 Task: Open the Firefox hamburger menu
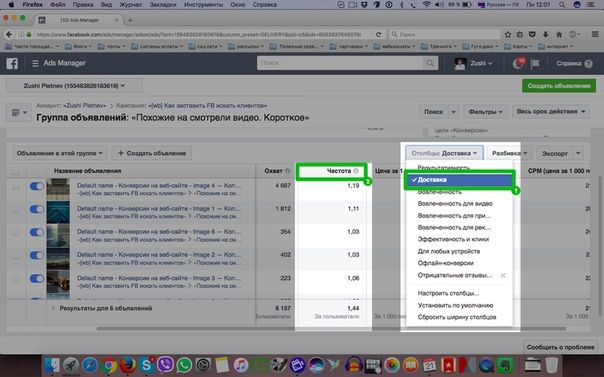click(595, 34)
